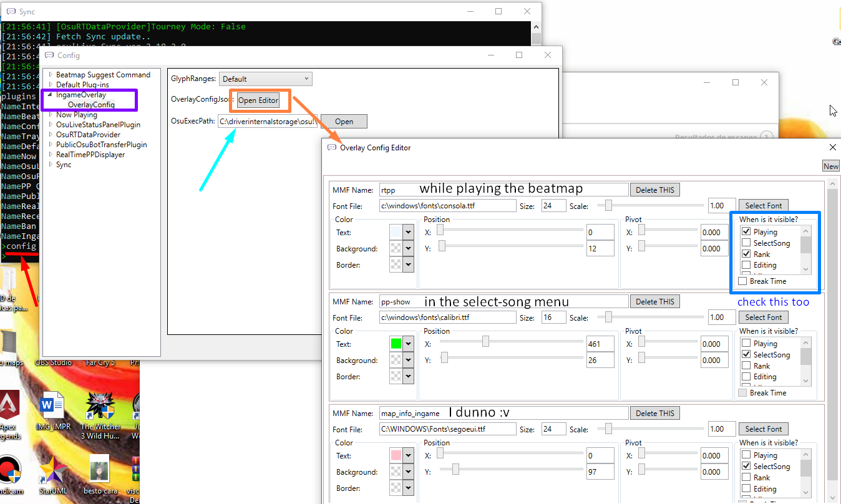The width and height of the screenshot is (841, 504).
Task: Click the Open Editor button
Action: tap(258, 100)
